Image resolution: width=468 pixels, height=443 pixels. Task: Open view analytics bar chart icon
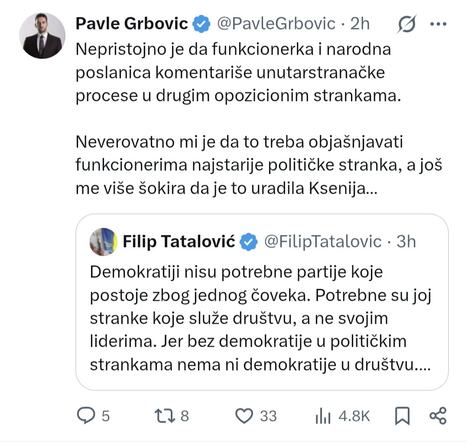click(323, 416)
